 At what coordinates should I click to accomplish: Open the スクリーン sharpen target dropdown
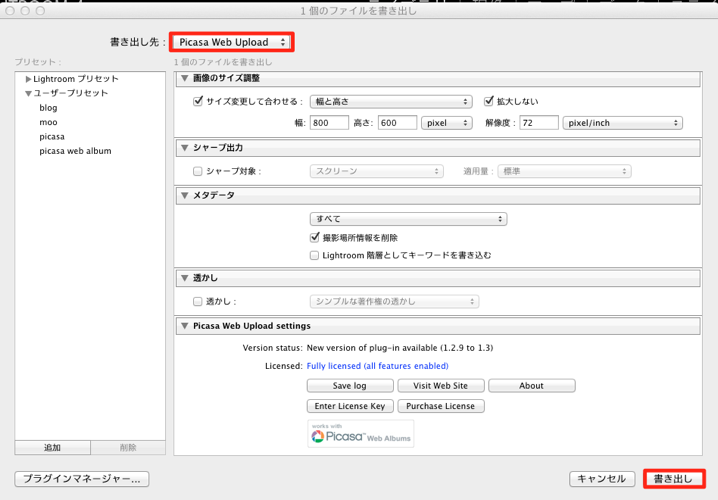(x=376, y=171)
